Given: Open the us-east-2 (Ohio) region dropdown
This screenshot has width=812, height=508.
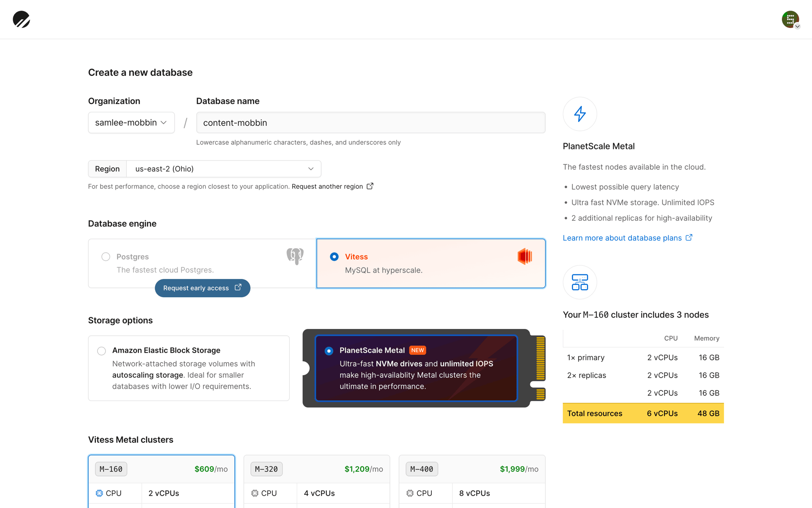Looking at the screenshot, I should coord(224,169).
